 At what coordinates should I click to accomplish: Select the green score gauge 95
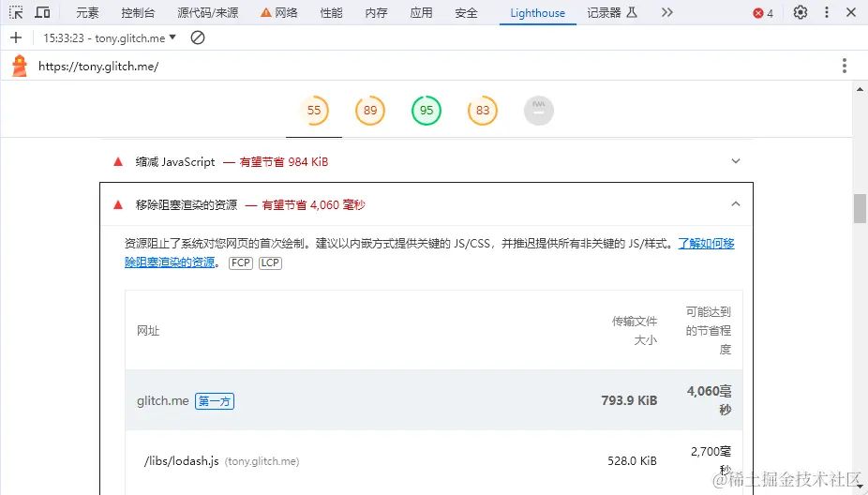click(x=427, y=111)
